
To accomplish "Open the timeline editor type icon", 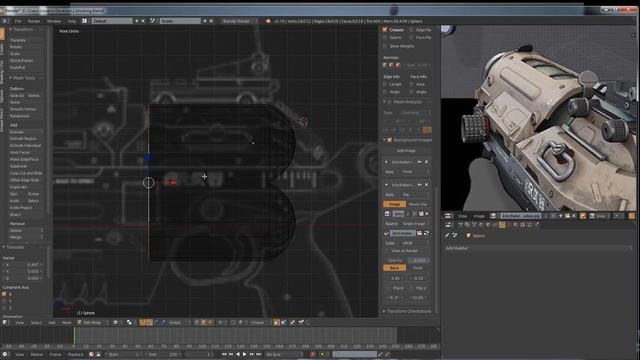I will click(x=5, y=354).
